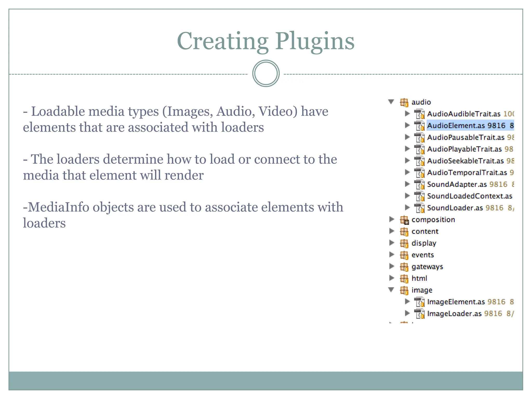Select the events package label

(x=423, y=255)
